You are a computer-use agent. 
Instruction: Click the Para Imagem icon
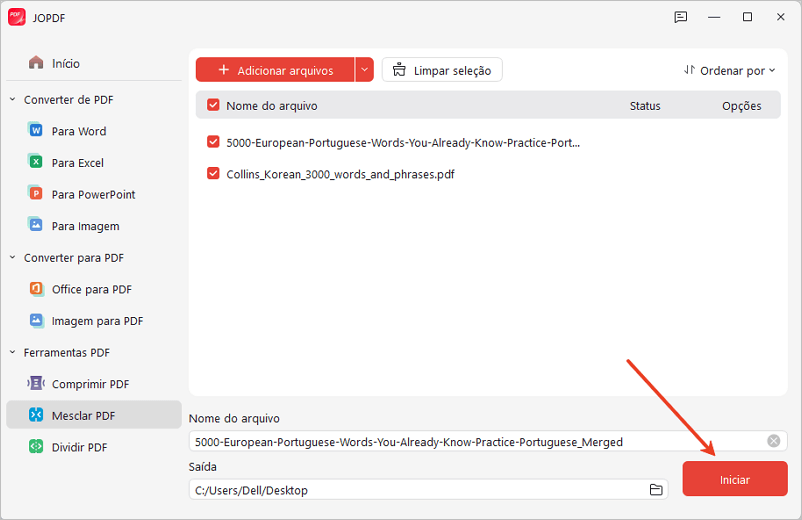[x=35, y=225]
